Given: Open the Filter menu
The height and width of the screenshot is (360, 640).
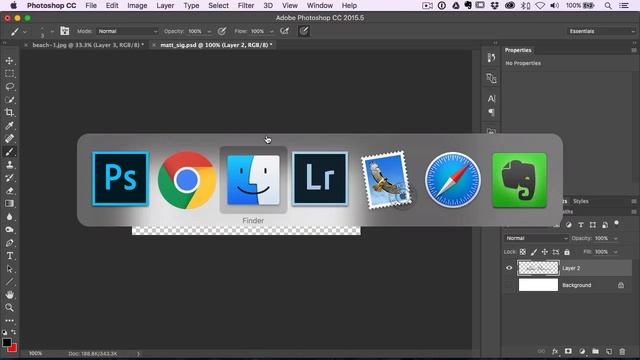Looking at the screenshot, I should tap(246, 6).
